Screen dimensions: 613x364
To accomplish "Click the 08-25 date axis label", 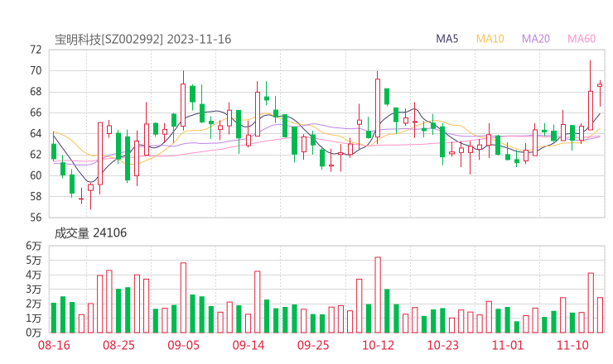I will tap(118, 345).
